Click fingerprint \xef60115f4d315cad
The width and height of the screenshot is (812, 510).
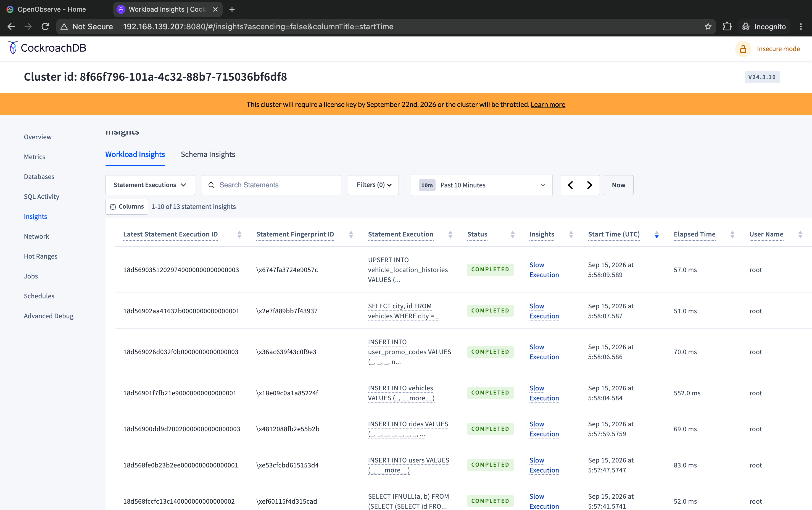tap(287, 501)
